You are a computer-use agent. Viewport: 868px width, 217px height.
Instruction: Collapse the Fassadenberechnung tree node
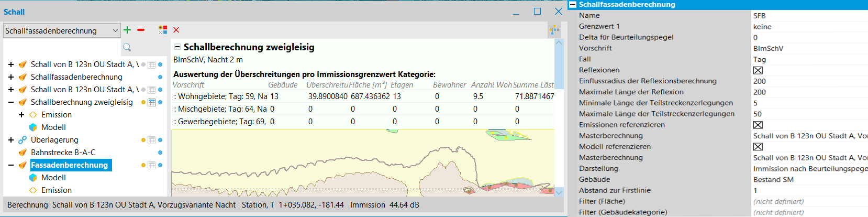coord(11,165)
